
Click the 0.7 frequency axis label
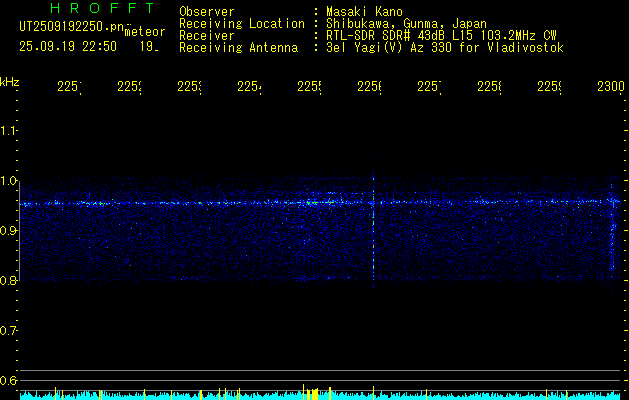(x=8, y=330)
